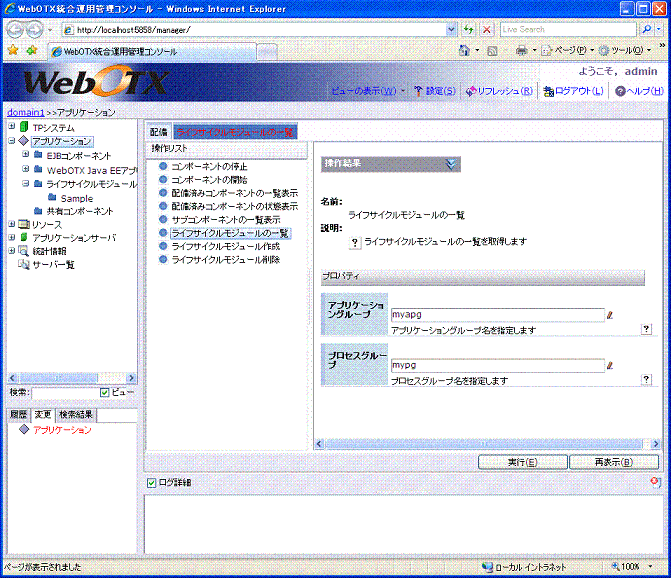Select the ライフサイクルモジュール作成 operation
The width and height of the screenshot is (671, 578).
pos(219,246)
